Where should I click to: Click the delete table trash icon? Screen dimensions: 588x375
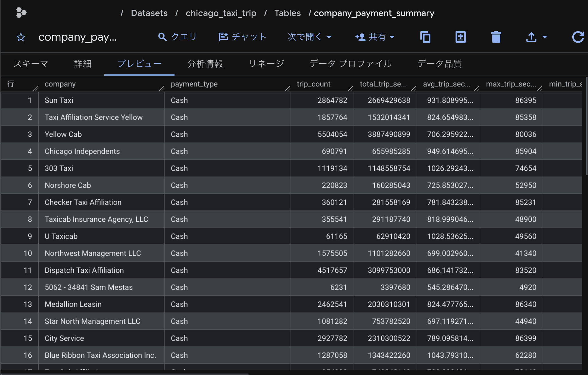(x=496, y=37)
